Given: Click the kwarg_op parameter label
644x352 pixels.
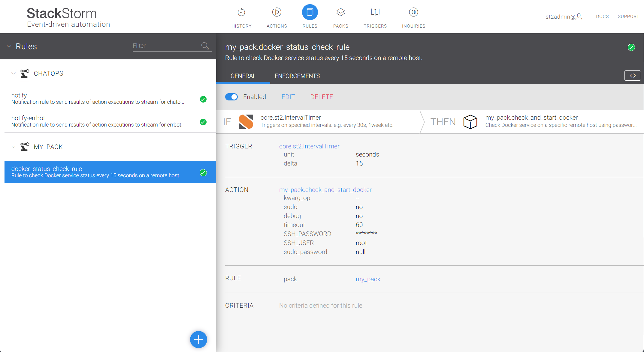Looking at the screenshot, I should tap(297, 198).
